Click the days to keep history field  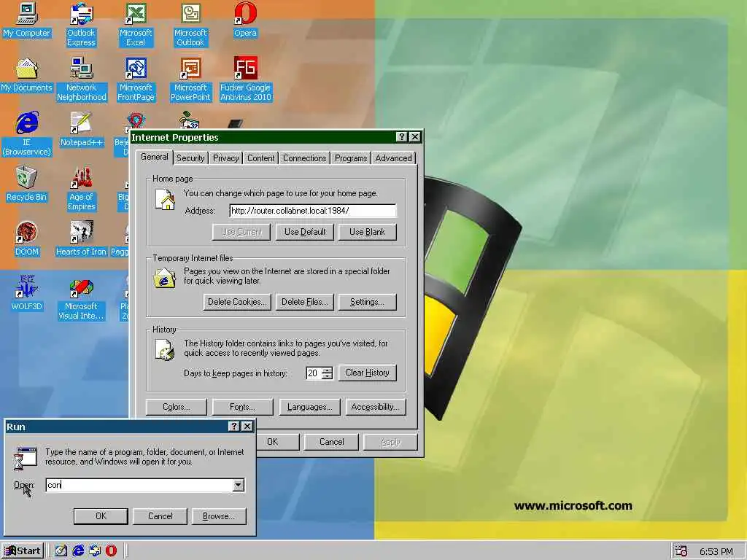(x=314, y=373)
